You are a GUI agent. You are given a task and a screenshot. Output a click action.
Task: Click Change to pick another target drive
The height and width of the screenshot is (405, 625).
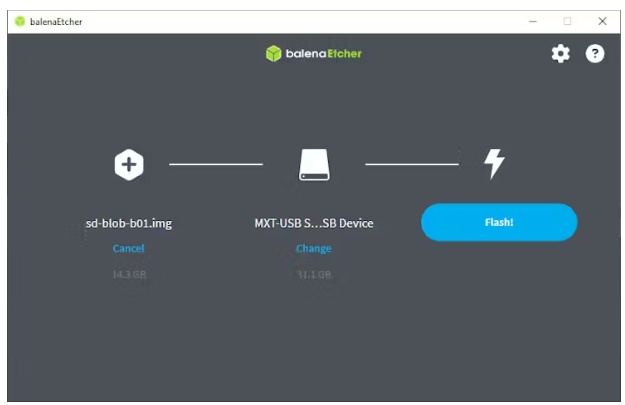[x=314, y=248]
